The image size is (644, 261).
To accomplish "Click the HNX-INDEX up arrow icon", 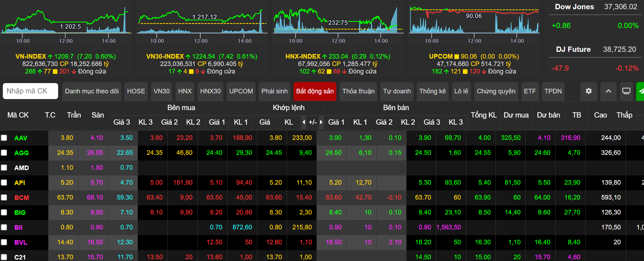I will (x=324, y=56).
